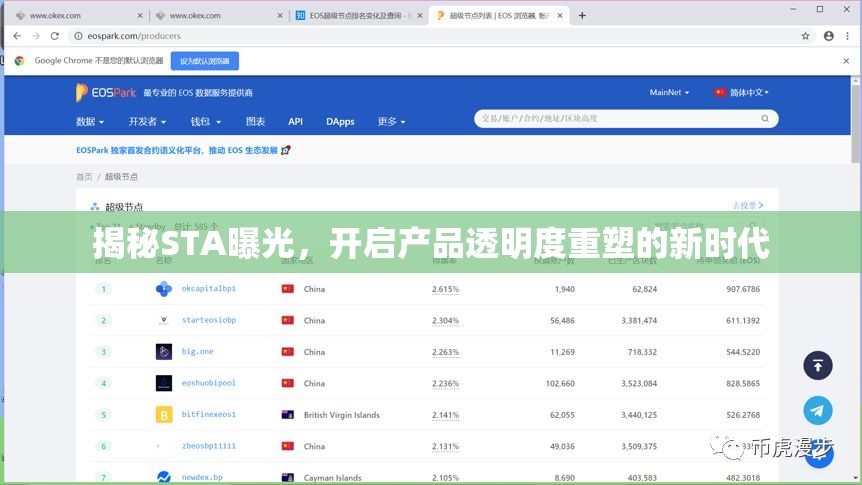The width and height of the screenshot is (862, 485).
Task: Open a new browser tab
Action: click(x=582, y=15)
